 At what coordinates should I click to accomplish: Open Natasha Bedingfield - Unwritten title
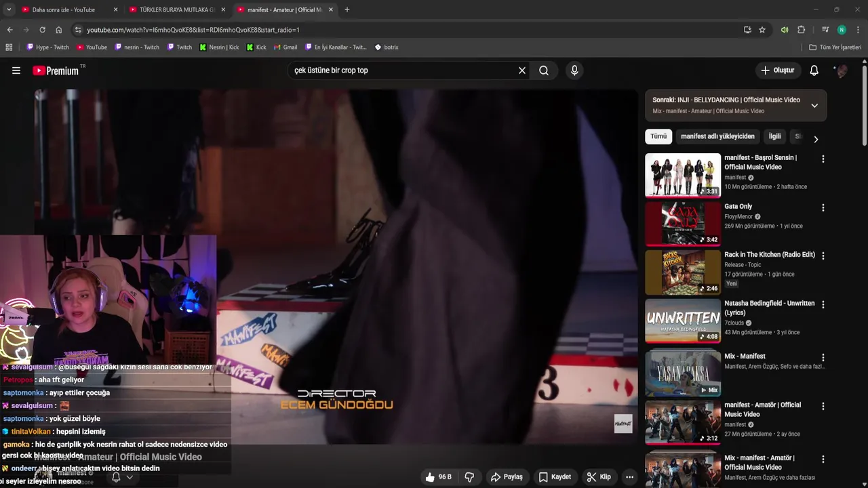(x=770, y=308)
